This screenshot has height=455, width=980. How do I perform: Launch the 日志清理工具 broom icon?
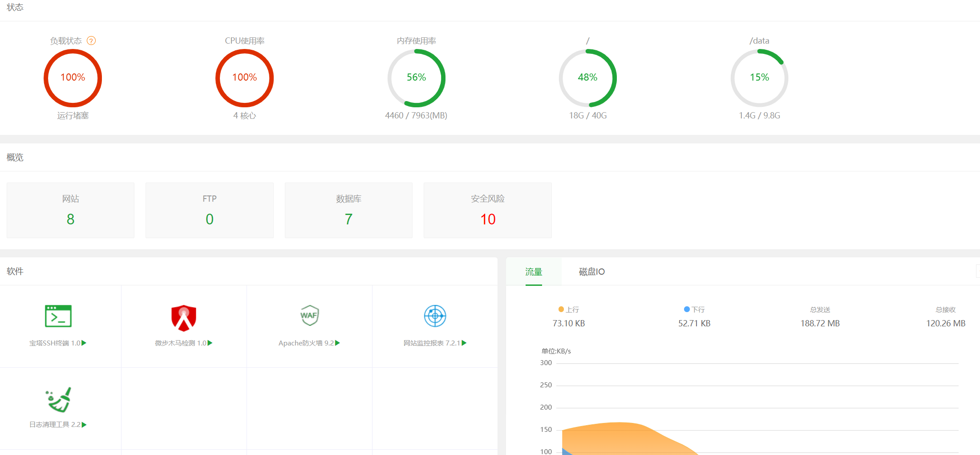pyautogui.click(x=58, y=399)
